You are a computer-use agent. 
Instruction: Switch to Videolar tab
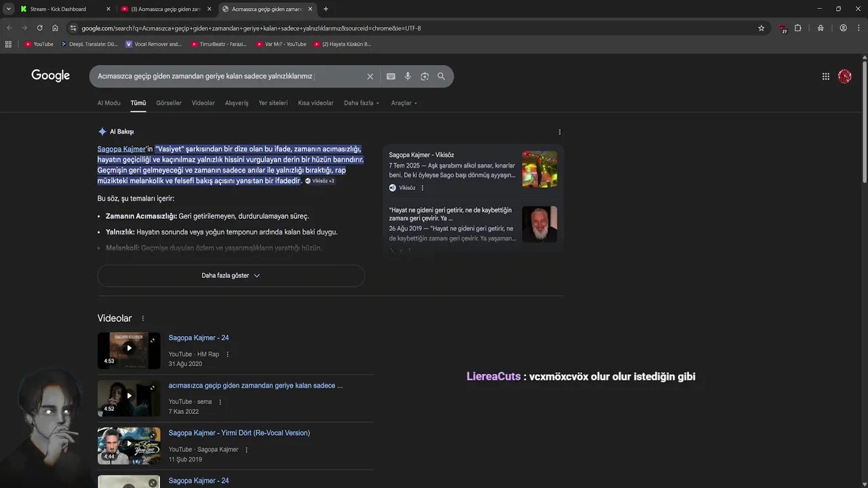coord(203,103)
